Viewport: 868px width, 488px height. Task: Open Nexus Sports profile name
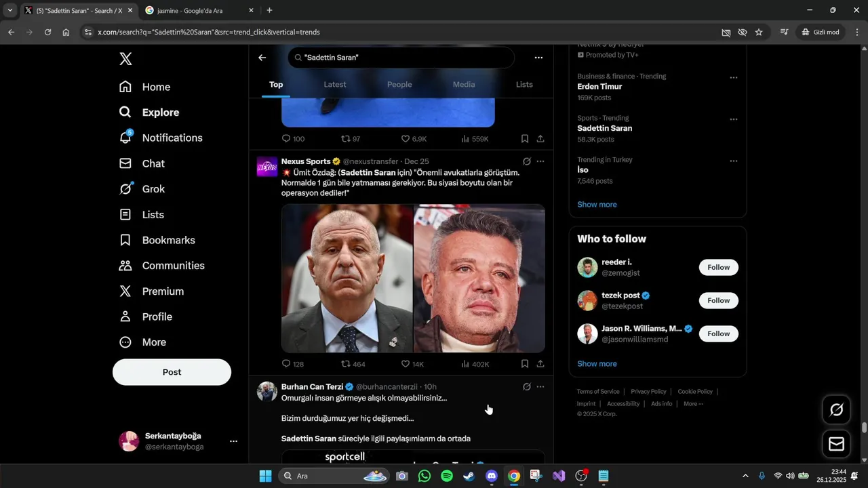click(x=306, y=161)
